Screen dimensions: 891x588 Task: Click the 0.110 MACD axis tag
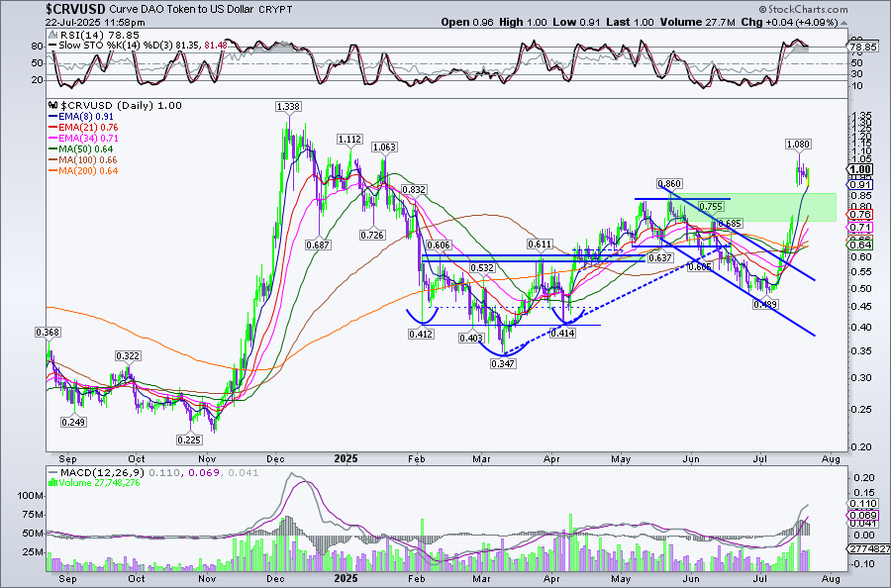(863, 504)
